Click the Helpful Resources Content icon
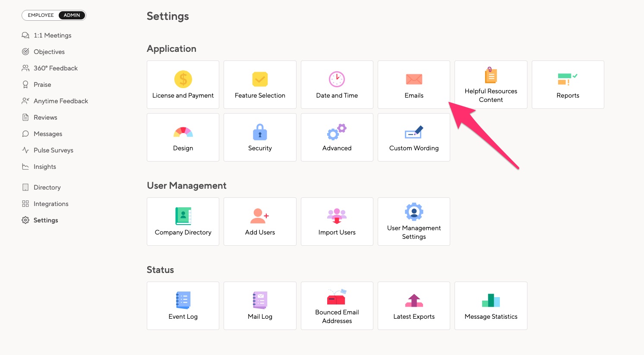This screenshot has width=644, height=355. coord(491,75)
